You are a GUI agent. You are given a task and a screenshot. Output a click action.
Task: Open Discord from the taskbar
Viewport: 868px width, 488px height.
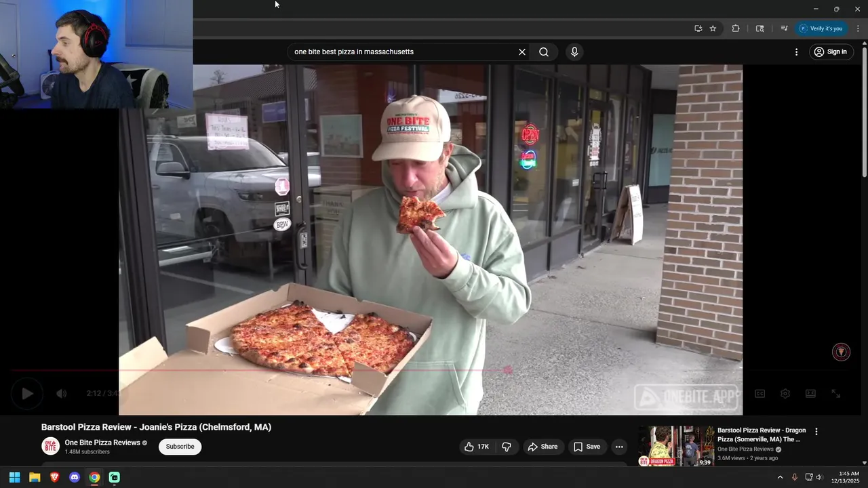(x=75, y=477)
